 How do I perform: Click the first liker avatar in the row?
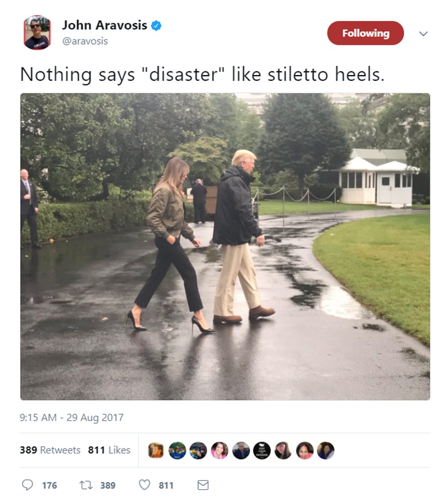pos(156,450)
